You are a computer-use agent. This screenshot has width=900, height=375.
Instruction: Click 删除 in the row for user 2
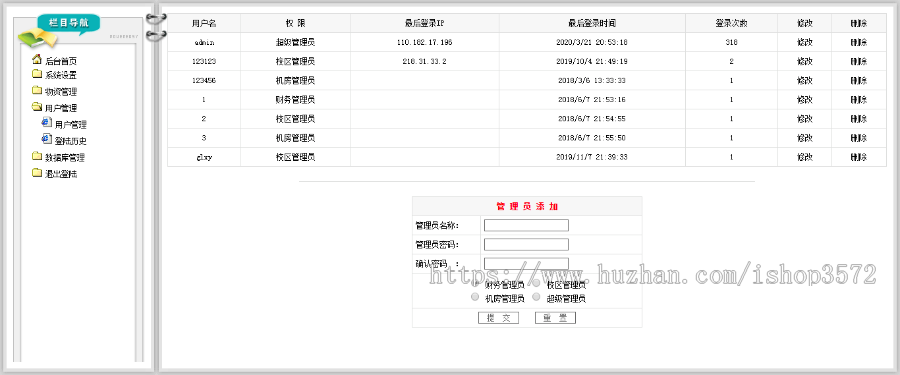point(859,119)
